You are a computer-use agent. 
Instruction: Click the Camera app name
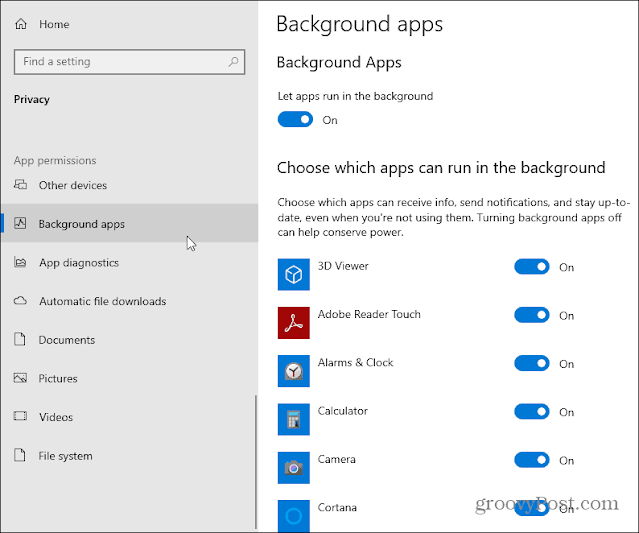(337, 459)
